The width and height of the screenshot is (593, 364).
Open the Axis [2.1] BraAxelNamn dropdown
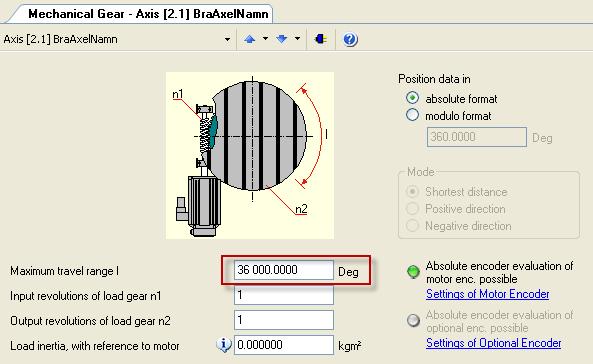click(227, 39)
